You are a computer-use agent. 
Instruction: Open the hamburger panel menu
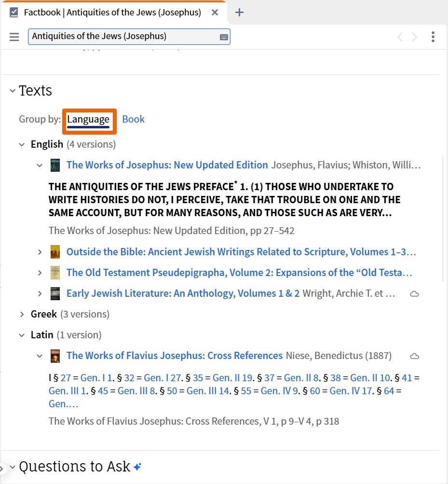coord(14,37)
